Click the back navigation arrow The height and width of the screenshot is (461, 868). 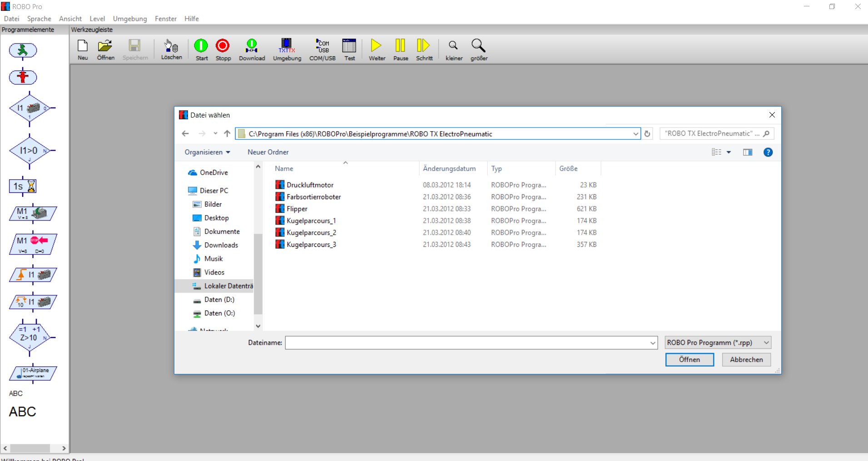pyautogui.click(x=185, y=134)
